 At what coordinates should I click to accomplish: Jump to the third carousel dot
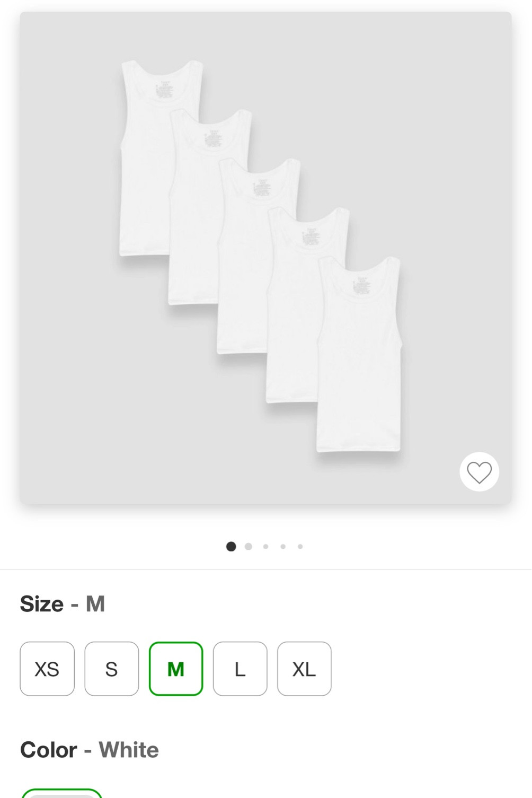tap(266, 547)
